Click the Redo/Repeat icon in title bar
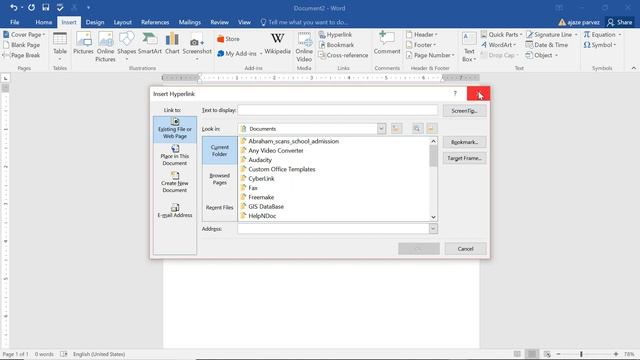 tap(31, 7)
